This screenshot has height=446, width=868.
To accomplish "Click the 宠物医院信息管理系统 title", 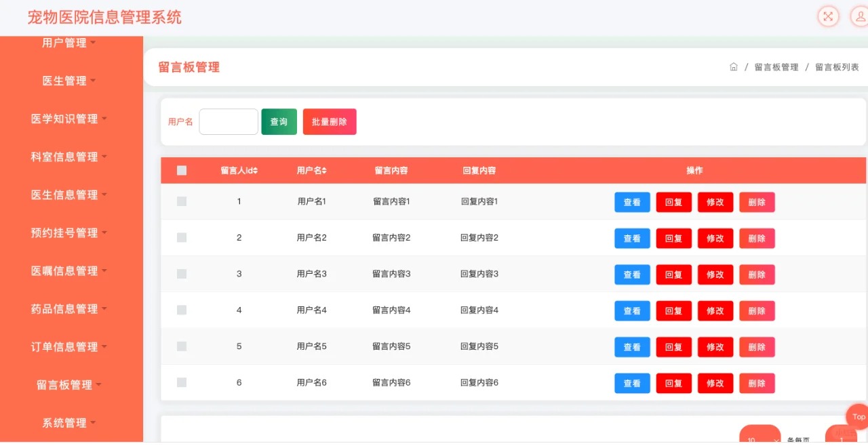I will 104,17.
